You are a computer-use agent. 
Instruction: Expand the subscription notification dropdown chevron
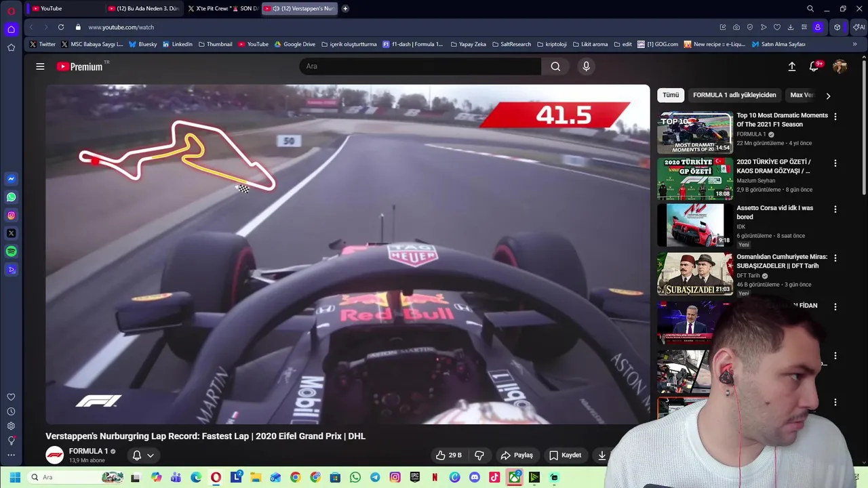[x=151, y=455]
